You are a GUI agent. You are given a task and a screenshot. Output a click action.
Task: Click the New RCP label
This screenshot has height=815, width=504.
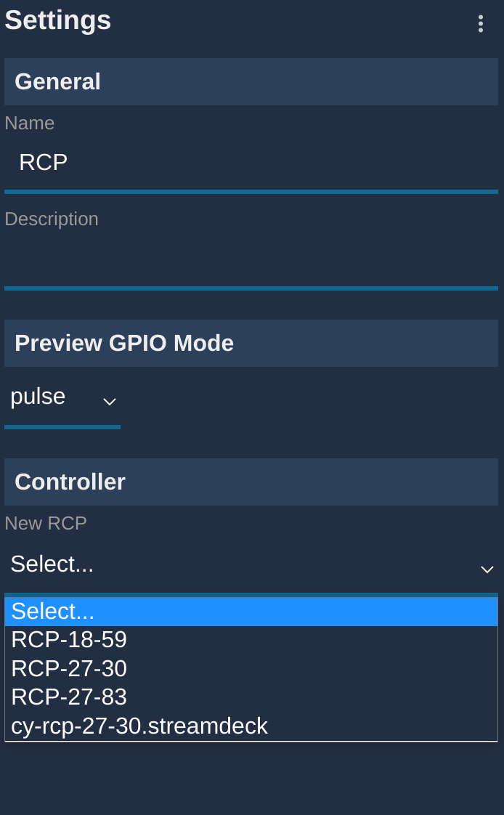46,524
